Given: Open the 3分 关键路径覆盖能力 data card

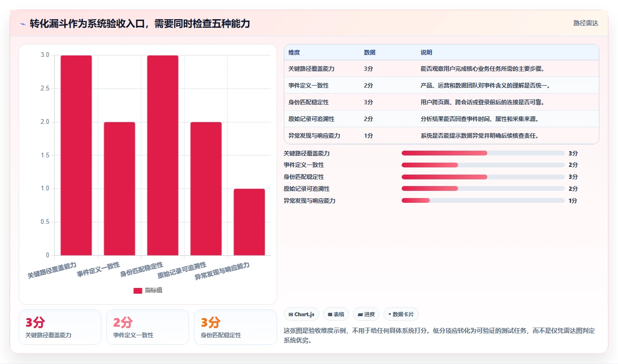Looking at the screenshot, I should [x=60, y=327].
